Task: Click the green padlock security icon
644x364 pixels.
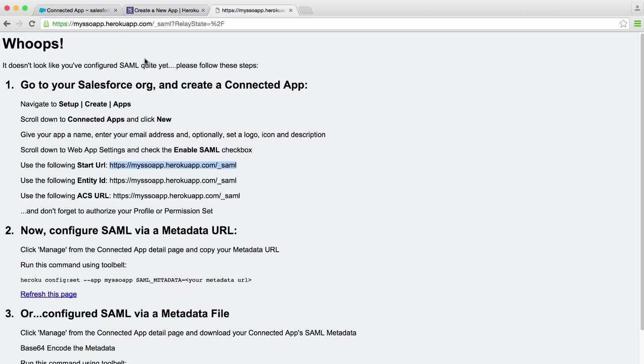Action: click(47, 24)
